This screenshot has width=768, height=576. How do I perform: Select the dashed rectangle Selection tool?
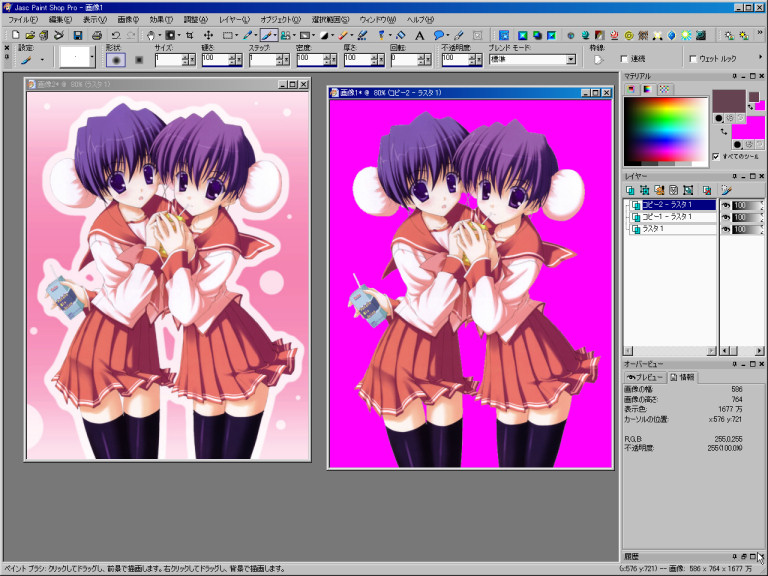click(227, 35)
